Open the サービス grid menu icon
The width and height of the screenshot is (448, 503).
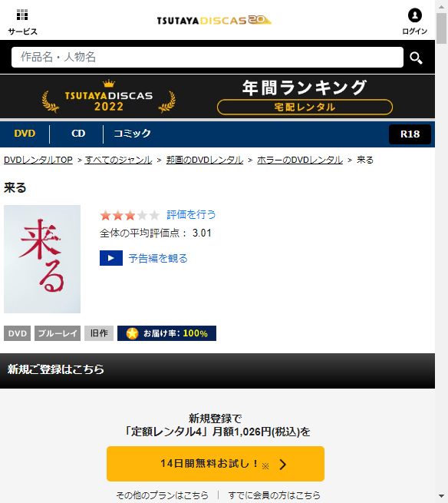(22, 15)
